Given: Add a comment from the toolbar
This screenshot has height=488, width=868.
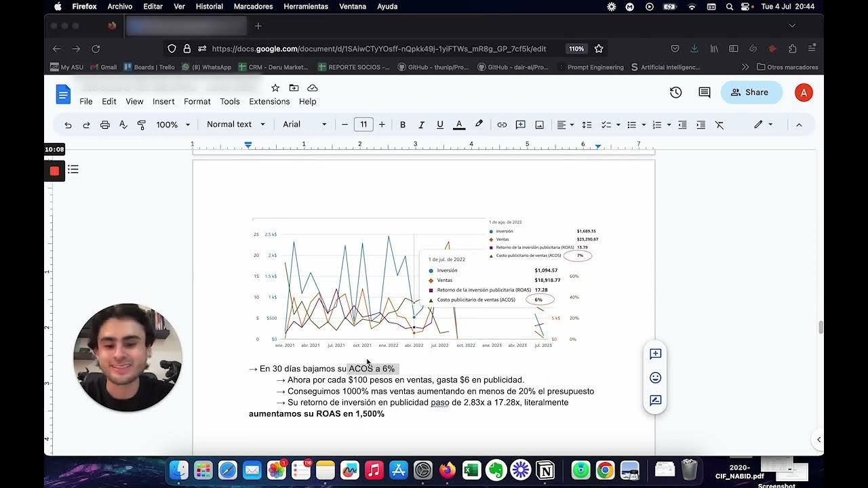Looking at the screenshot, I should (x=521, y=125).
